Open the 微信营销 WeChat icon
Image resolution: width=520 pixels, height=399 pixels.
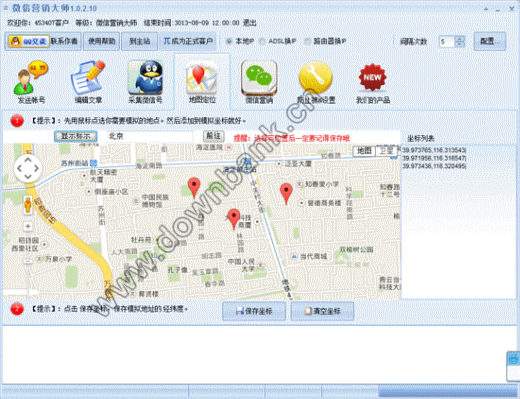tap(259, 82)
